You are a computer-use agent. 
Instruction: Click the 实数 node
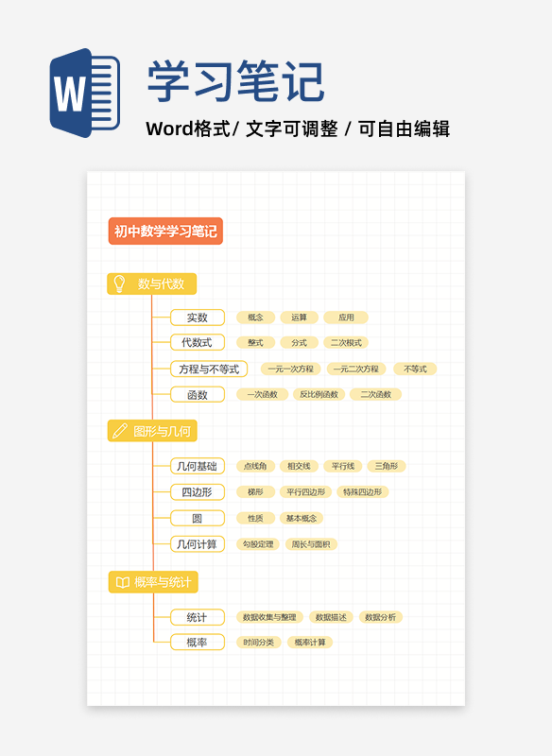pyautogui.click(x=198, y=318)
